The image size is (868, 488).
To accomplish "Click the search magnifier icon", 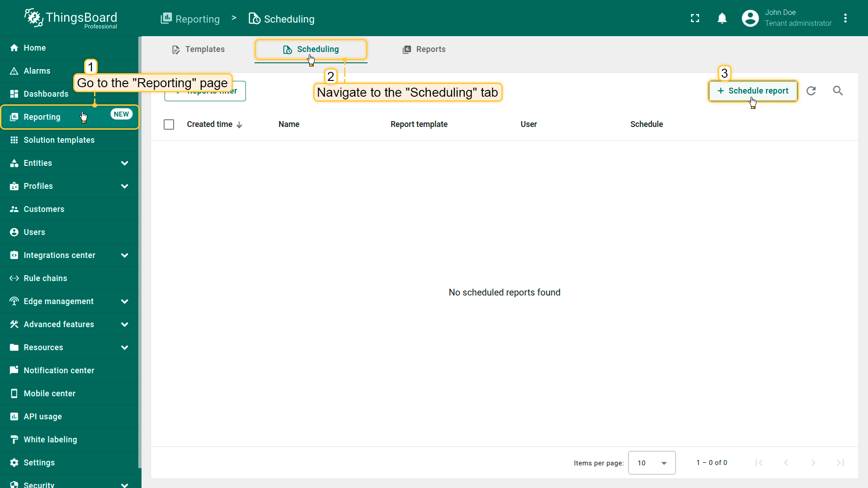I will [838, 91].
